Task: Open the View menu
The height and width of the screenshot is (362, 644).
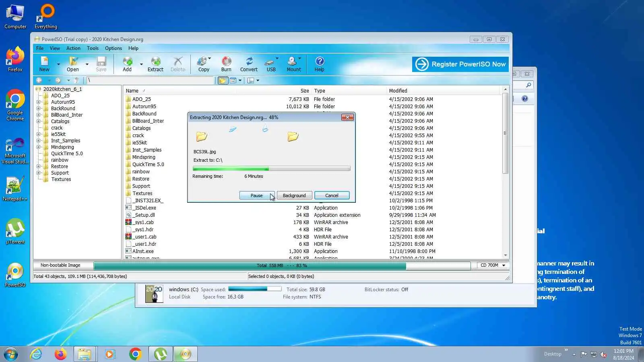Action: (x=55, y=48)
